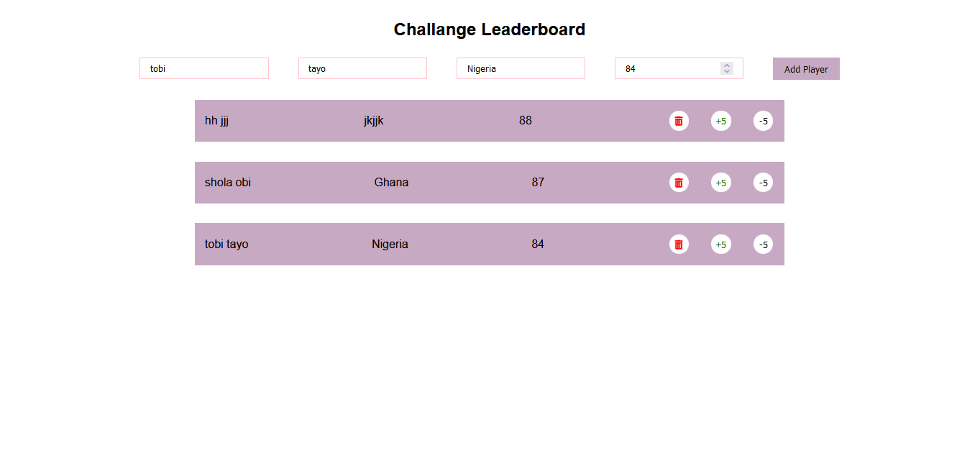The height and width of the screenshot is (466, 980).
Task: Subtract 5 points from hh jjj
Action: [x=764, y=121]
